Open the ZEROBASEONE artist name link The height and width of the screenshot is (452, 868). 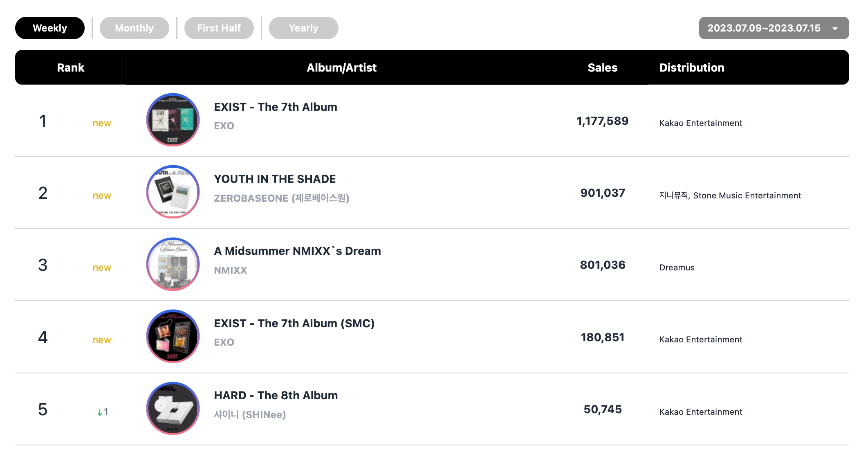click(x=281, y=198)
